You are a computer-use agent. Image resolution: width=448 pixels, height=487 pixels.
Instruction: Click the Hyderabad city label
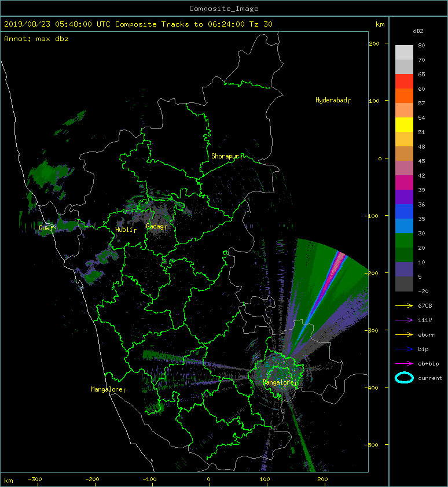click(x=332, y=100)
